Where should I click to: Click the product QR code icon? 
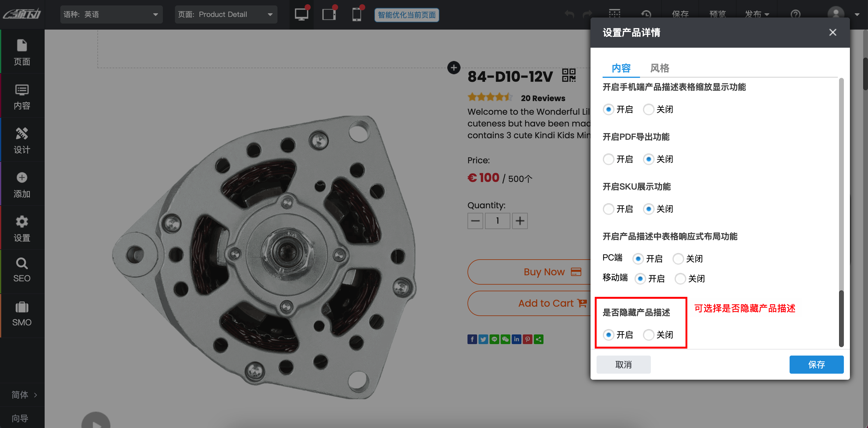click(x=569, y=75)
